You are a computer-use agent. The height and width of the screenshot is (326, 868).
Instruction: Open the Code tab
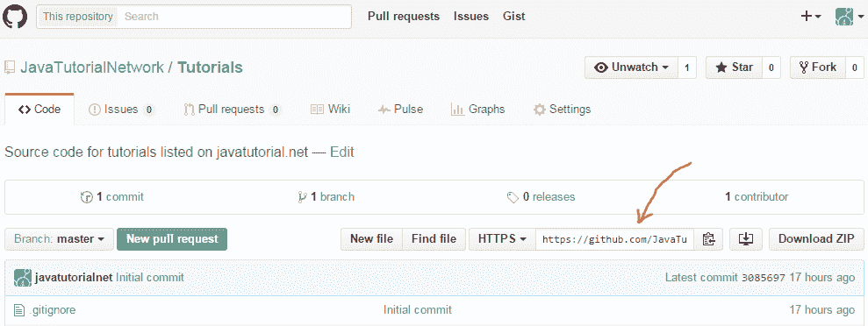click(x=39, y=110)
